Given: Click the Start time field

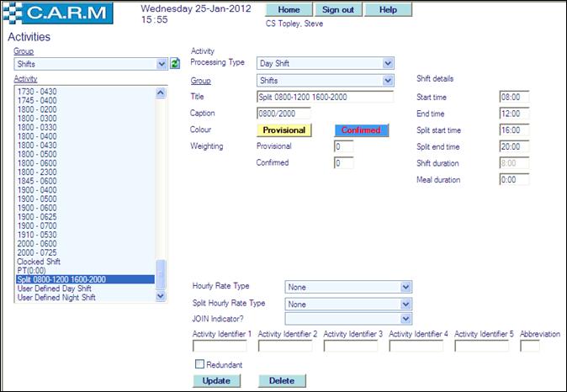Looking at the screenshot, I should (x=513, y=97).
